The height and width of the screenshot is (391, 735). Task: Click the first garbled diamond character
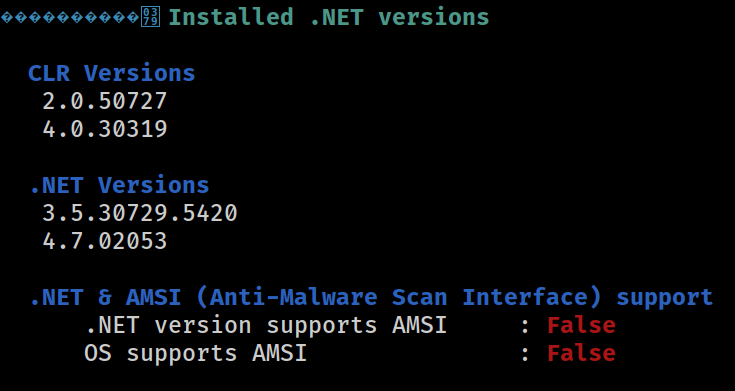pyautogui.click(x=8, y=18)
